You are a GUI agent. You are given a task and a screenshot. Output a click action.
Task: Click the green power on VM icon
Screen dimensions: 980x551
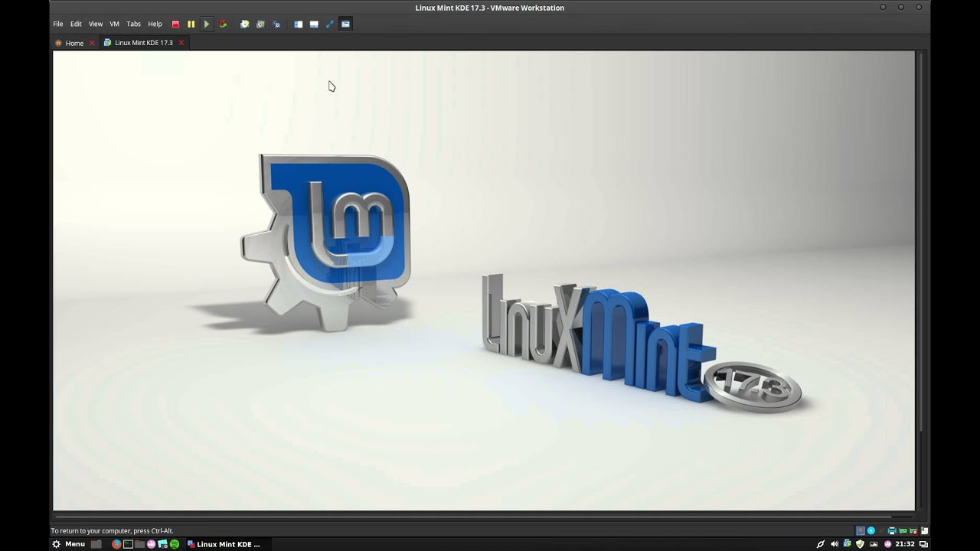pos(207,24)
